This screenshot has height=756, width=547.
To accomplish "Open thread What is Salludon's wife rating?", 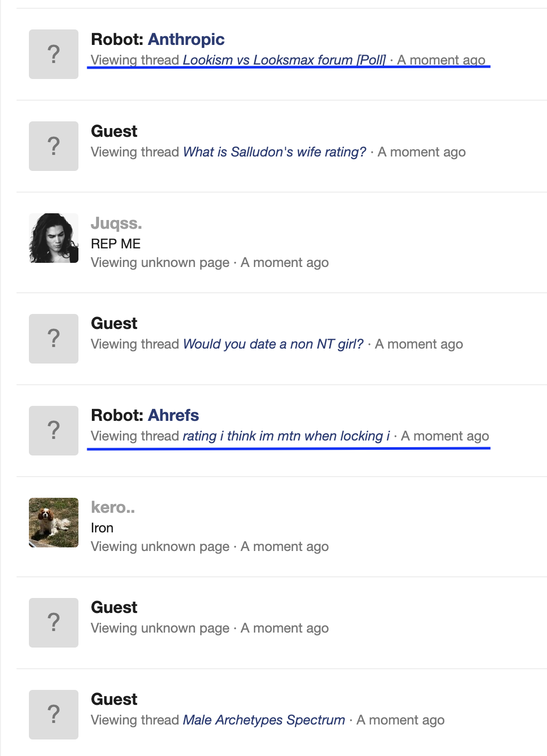I will [x=275, y=152].
